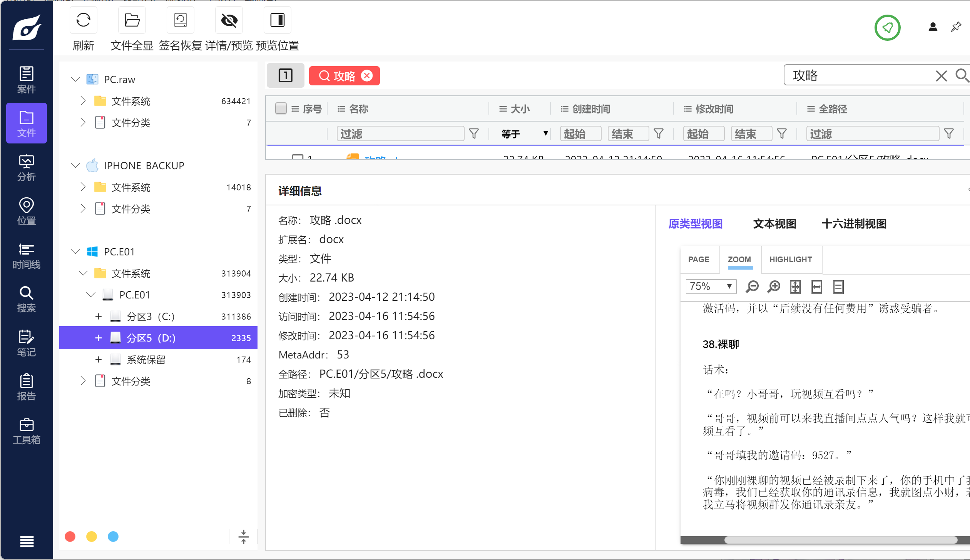
Task: Collapse the IPHONE BACKUP tree node
Action: click(x=75, y=165)
